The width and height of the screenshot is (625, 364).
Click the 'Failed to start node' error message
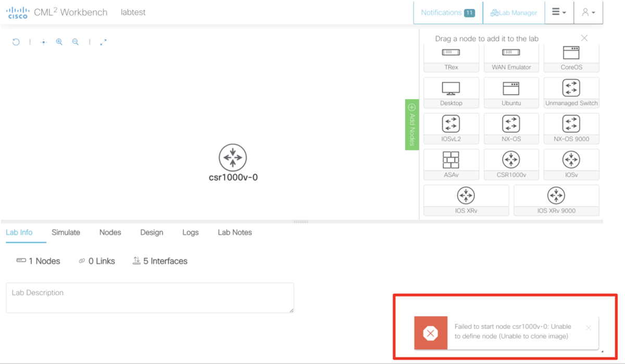coord(513,331)
